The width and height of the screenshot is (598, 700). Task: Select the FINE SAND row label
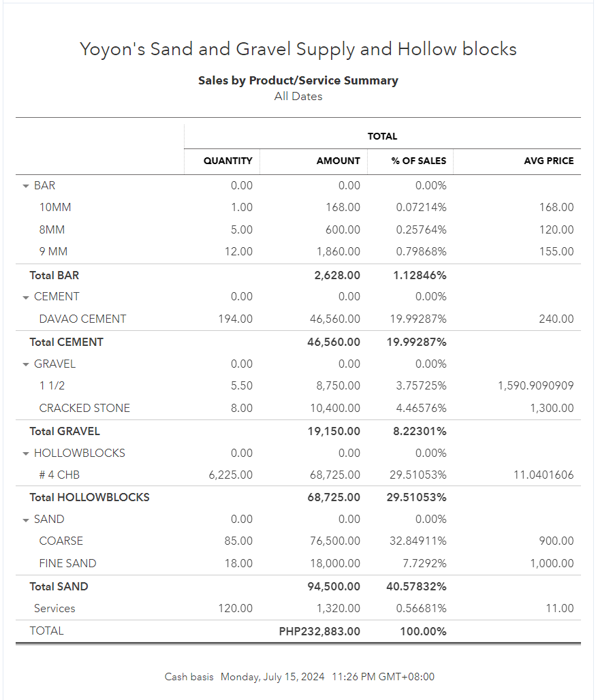[x=67, y=563]
